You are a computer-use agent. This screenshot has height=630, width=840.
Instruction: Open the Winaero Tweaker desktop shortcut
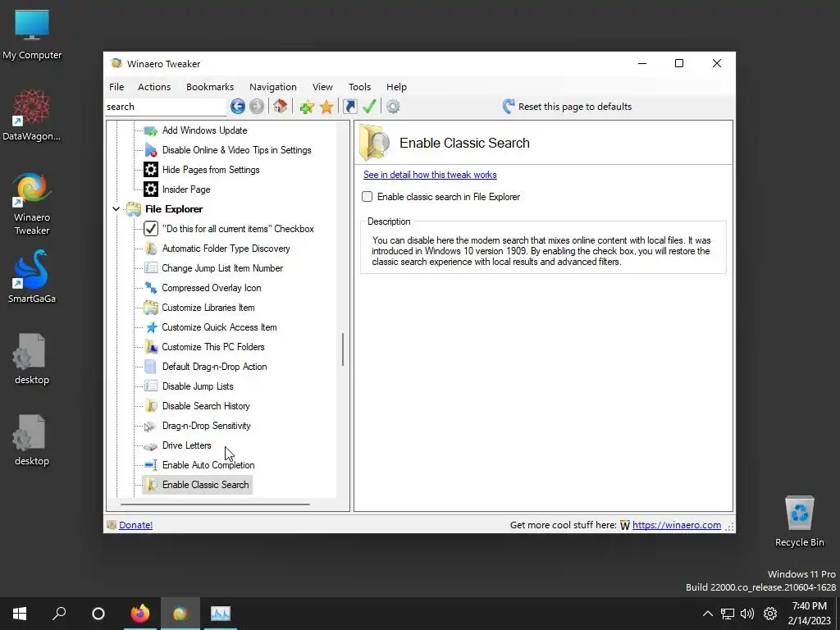pos(32,204)
